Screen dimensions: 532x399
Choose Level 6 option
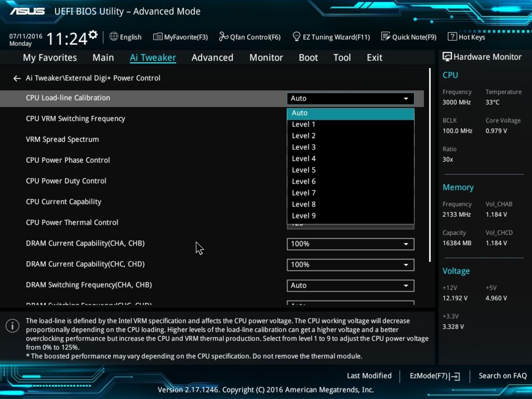click(x=350, y=182)
